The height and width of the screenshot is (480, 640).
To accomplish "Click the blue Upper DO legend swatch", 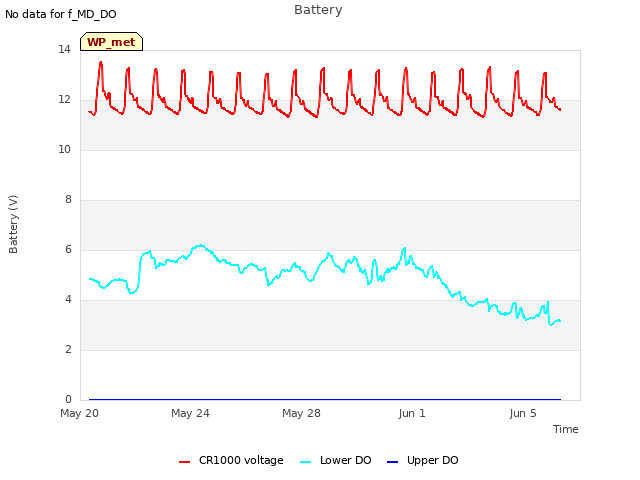I will (x=392, y=462).
